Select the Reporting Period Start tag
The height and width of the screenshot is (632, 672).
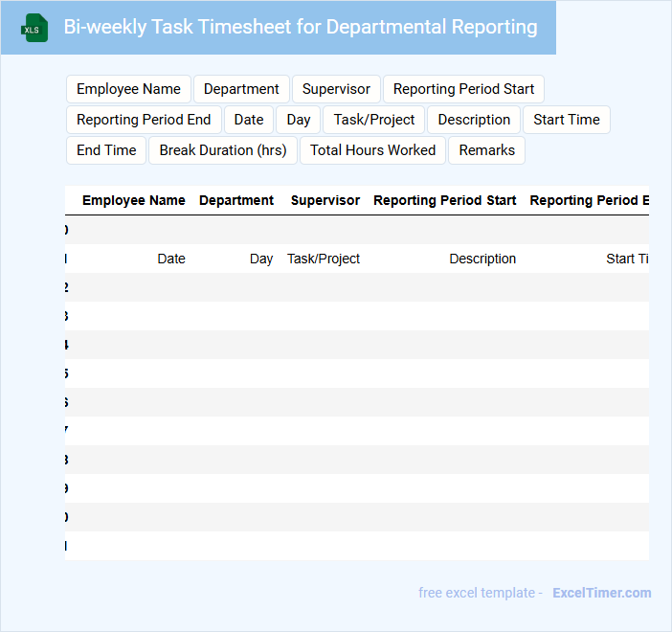pyautogui.click(x=463, y=89)
